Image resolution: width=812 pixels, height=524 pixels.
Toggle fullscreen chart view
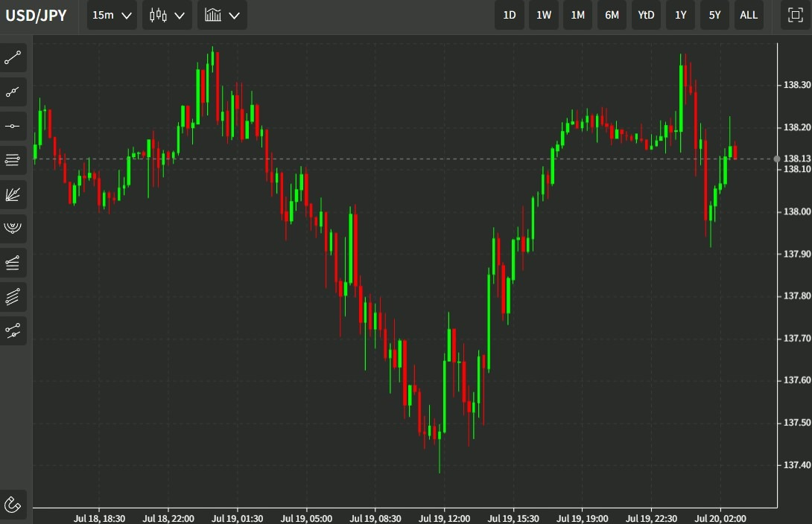tap(795, 15)
